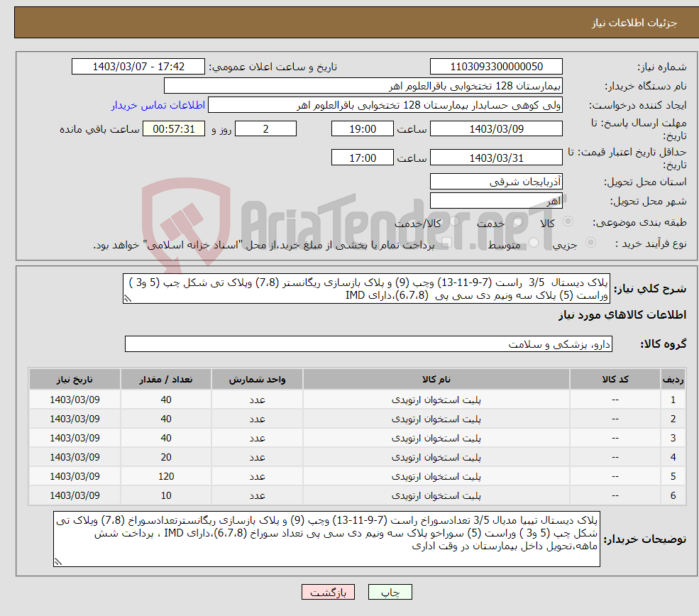699x616 pixels.
Task: Click the product name in row 2
Action: (436, 419)
